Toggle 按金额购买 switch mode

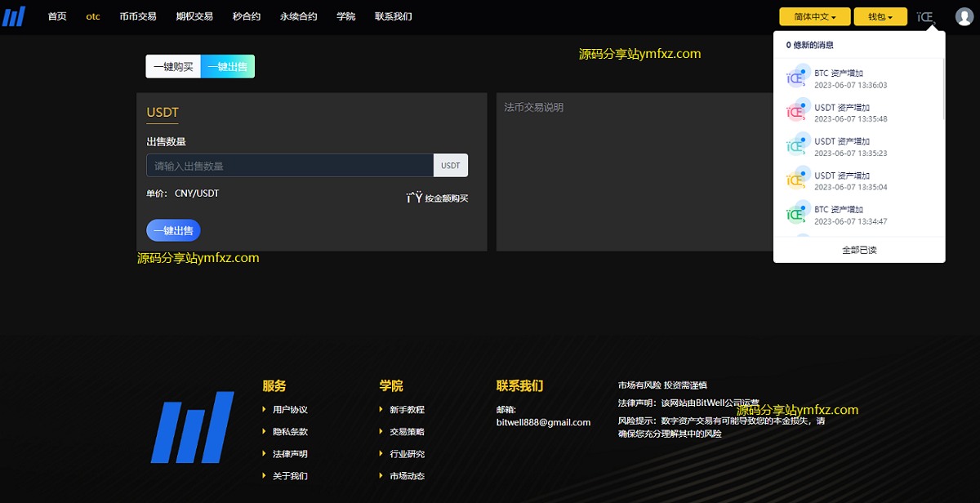point(438,198)
